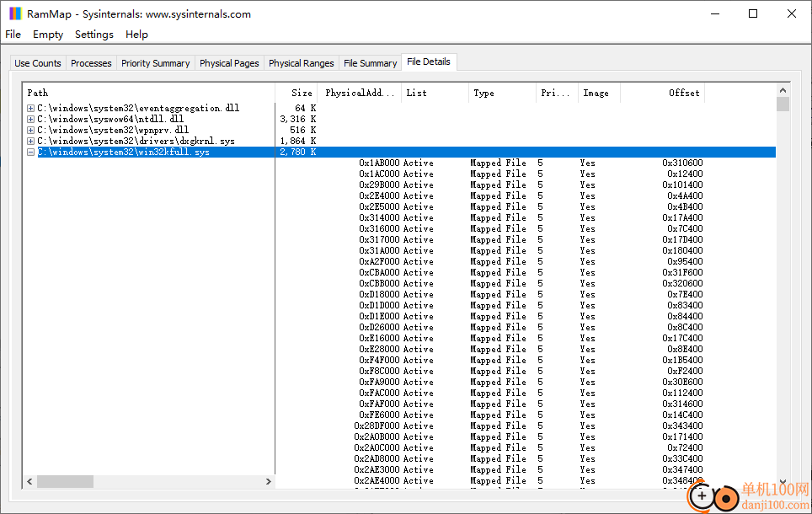Click physical address 0xFA9000

(379, 382)
